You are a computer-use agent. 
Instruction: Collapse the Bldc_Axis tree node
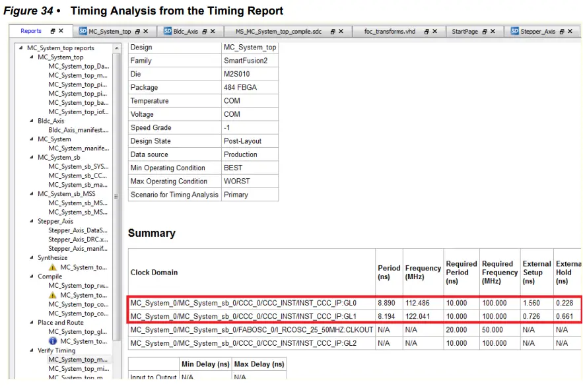pos(32,121)
